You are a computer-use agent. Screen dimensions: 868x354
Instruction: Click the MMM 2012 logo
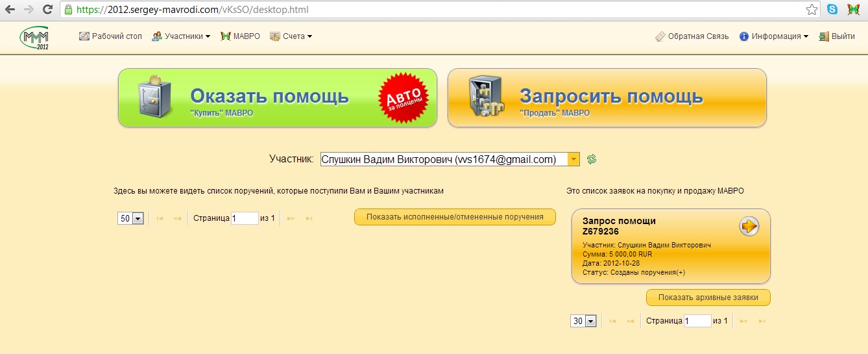[x=34, y=38]
